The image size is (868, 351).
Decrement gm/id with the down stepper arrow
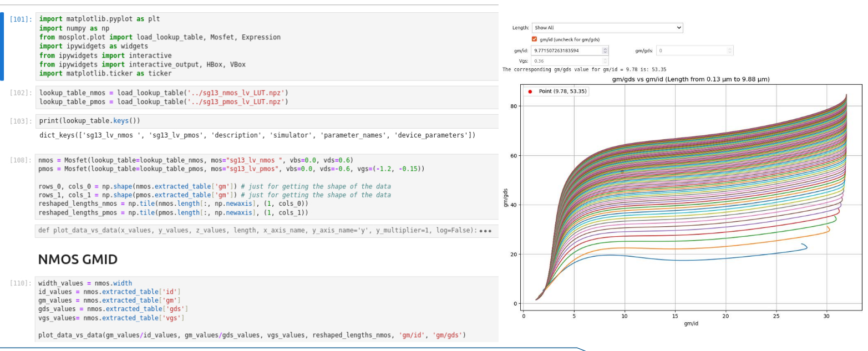(x=605, y=53)
